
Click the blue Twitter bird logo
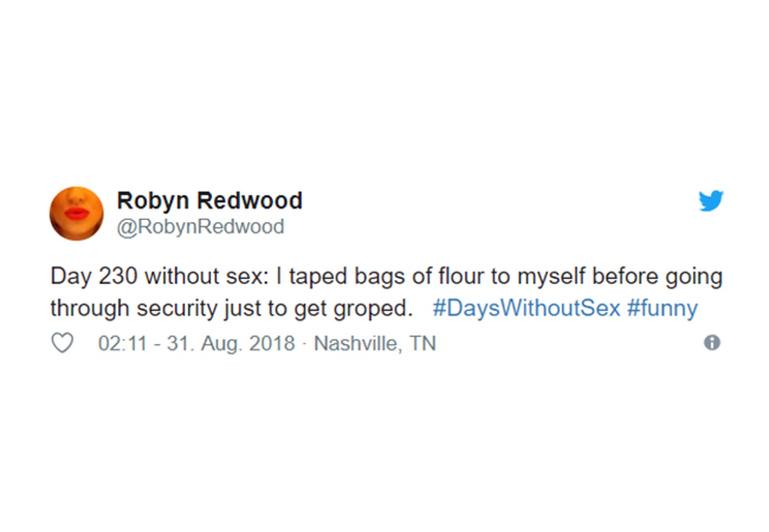click(x=711, y=200)
